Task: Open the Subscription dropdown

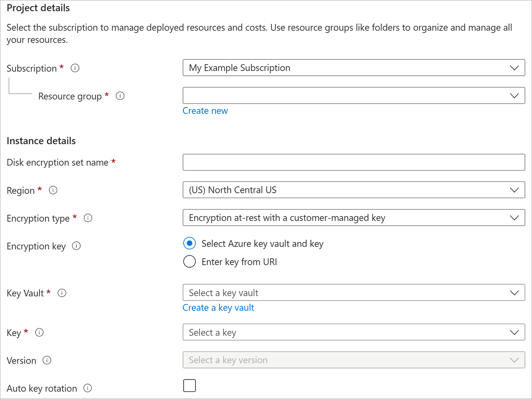Action: point(354,68)
